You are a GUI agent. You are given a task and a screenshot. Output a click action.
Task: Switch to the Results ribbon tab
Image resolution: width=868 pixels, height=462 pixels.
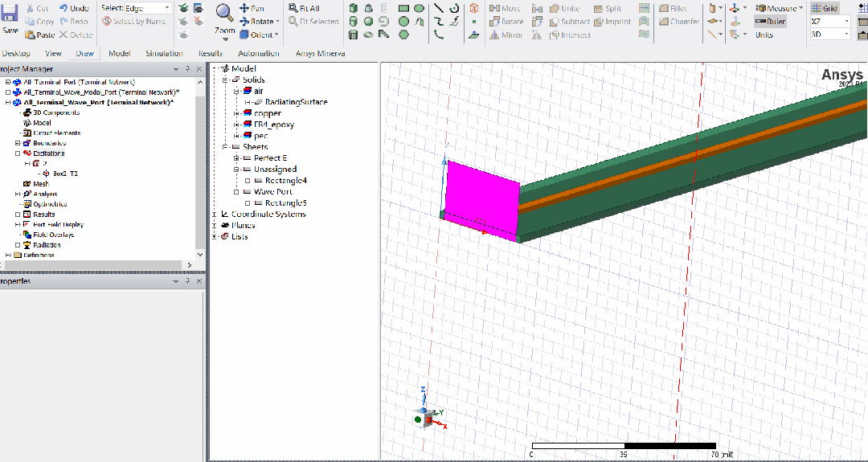[211, 54]
